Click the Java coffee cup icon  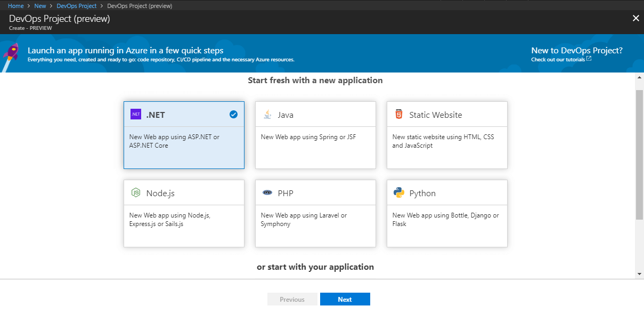pyautogui.click(x=267, y=115)
